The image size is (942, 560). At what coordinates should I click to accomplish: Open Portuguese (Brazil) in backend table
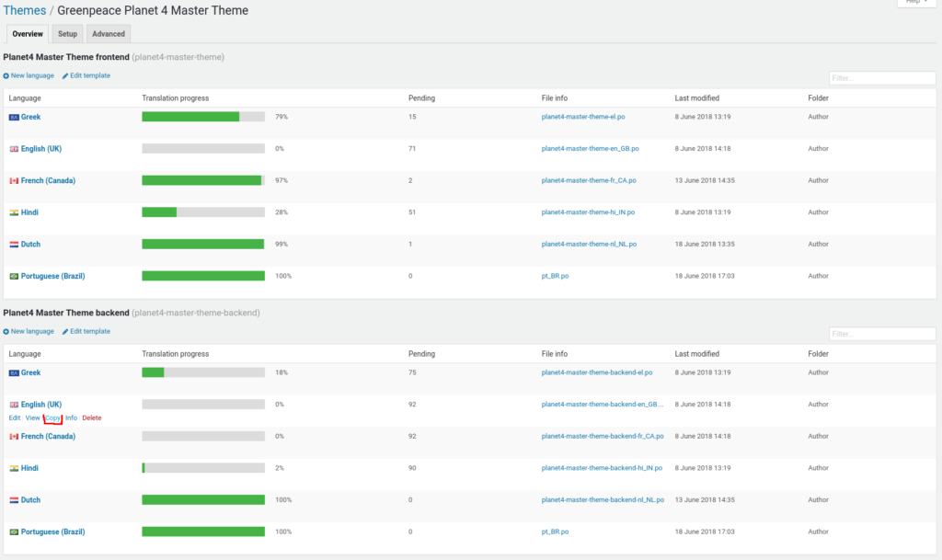click(52, 531)
